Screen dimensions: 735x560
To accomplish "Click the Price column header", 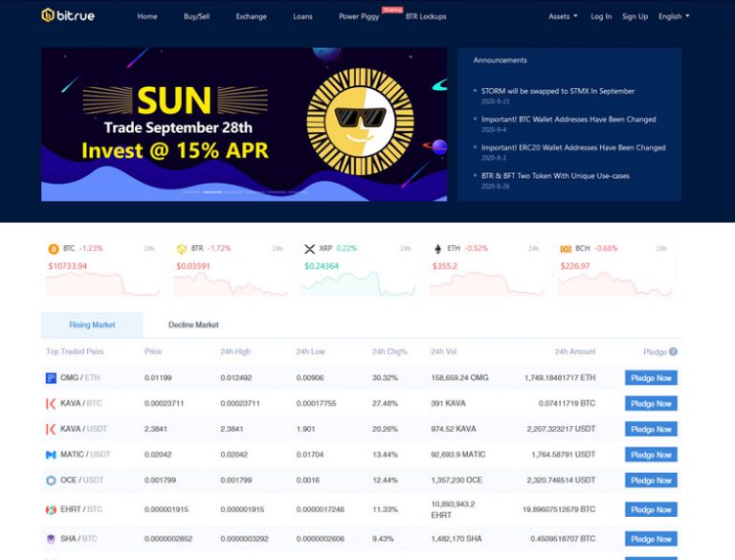I will tap(153, 351).
